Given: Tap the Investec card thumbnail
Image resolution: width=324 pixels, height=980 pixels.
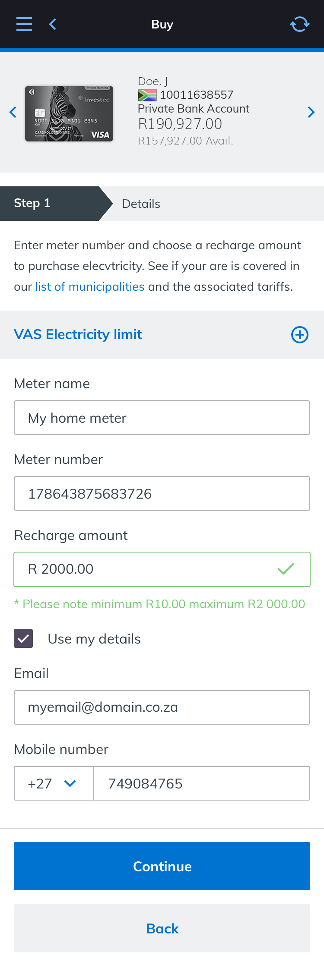Looking at the screenshot, I should tap(69, 113).
